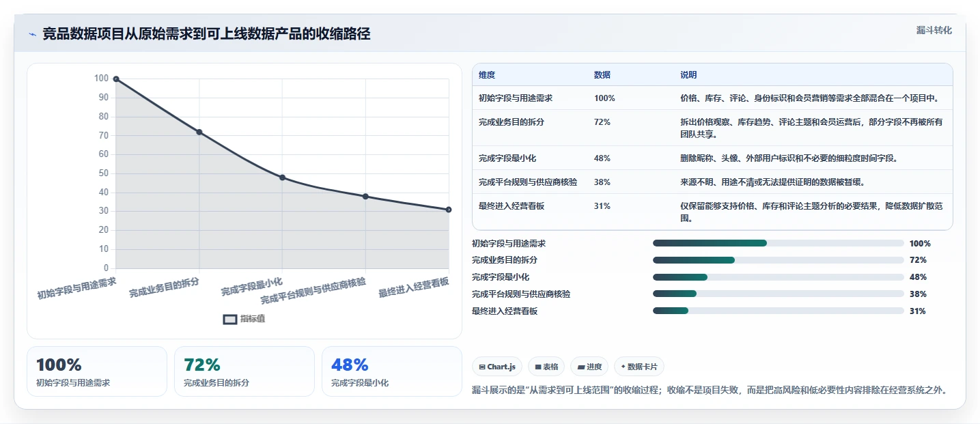Select the Chart.js tag
This screenshot has width=980, height=424.
[497, 367]
